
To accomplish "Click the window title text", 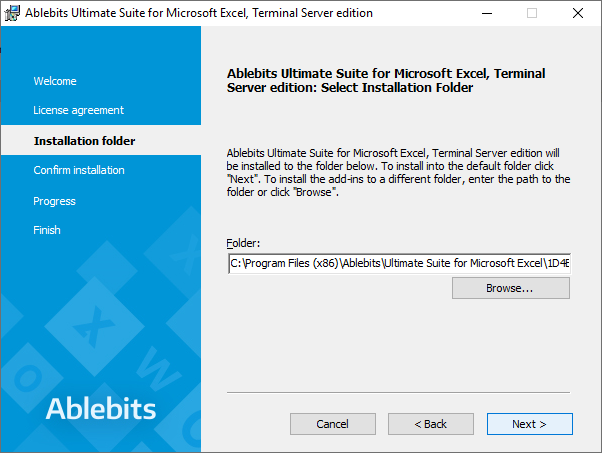I will 199,13.
